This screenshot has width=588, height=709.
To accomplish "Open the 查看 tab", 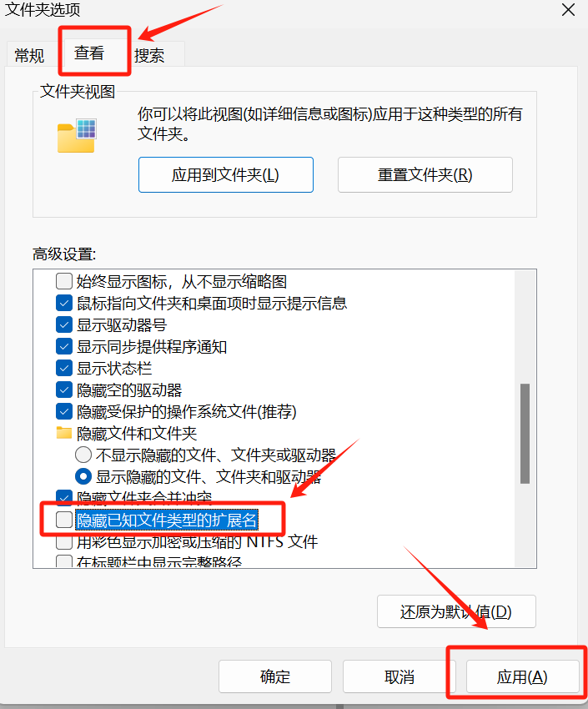I will pos(89,53).
